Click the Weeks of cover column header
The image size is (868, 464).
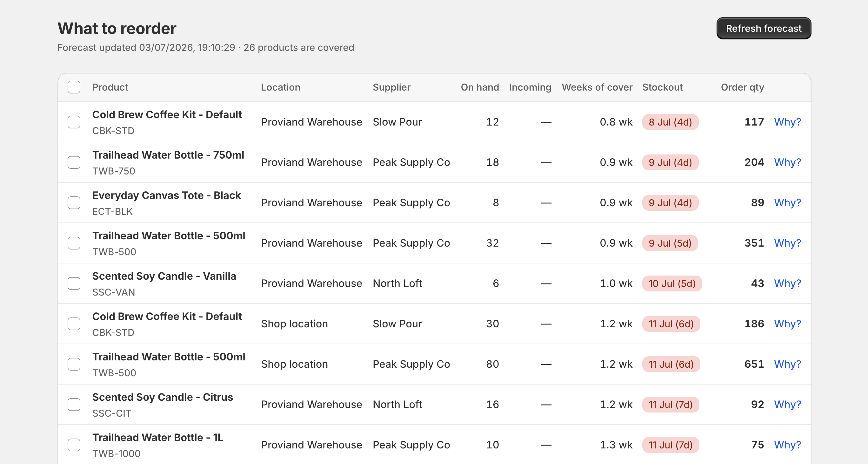point(597,87)
